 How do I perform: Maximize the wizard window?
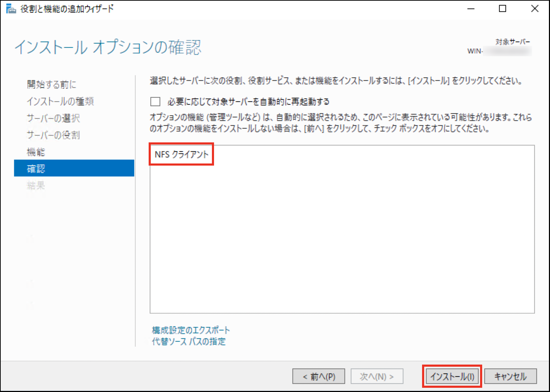click(503, 9)
